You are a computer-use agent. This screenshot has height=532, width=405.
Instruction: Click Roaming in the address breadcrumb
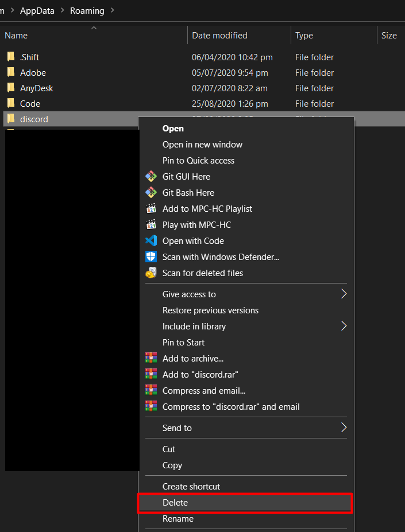[x=87, y=10]
